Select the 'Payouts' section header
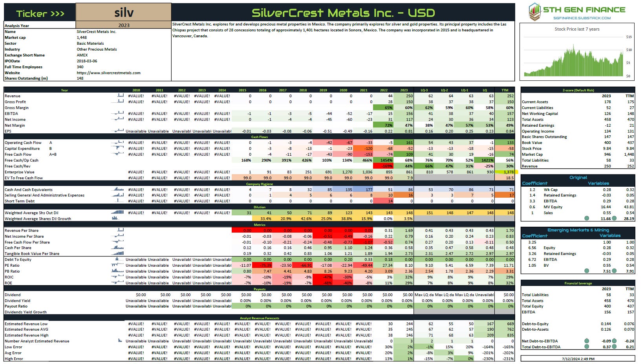 [259, 289]
